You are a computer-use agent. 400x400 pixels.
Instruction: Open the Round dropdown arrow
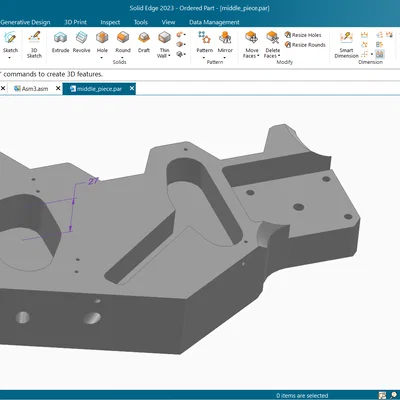123,57
